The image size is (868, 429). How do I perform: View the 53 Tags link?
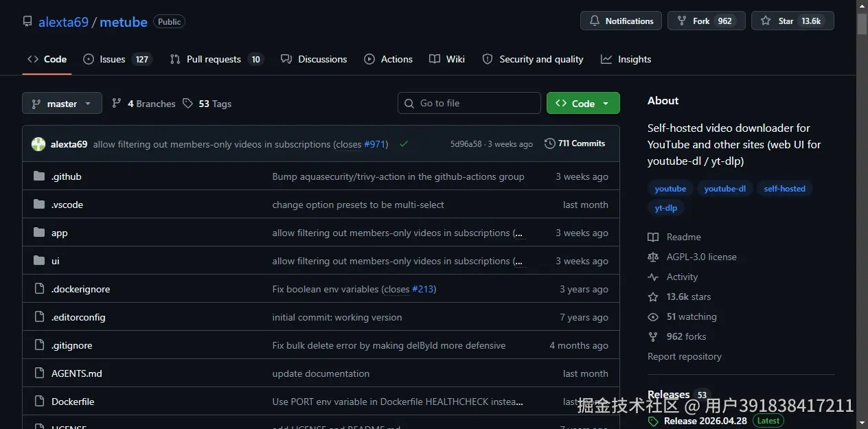click(207, 104)
